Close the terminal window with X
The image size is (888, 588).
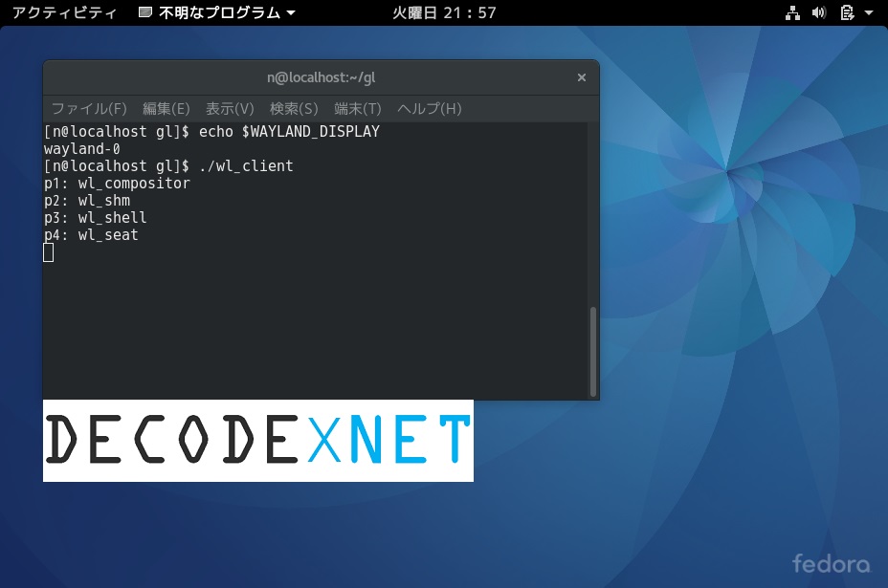pyautogui.click(x=582, y=77)
